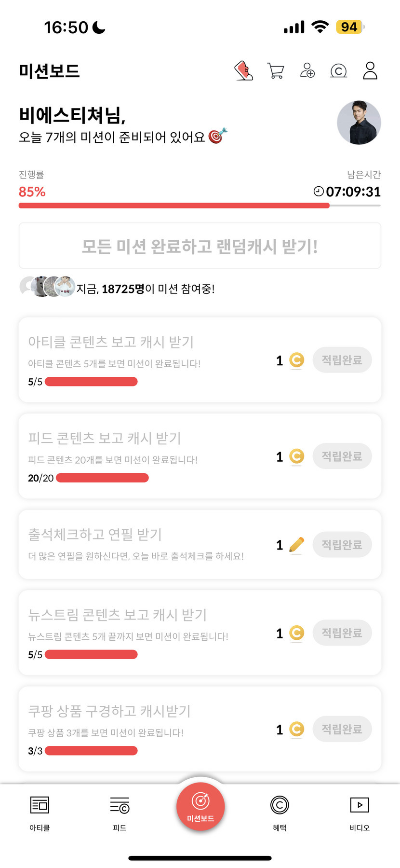This screenshot has width=400, height=868.
Task: Tap 모든 미션 완료하고 랜덤캐시 받기 button
Action: tap(200, 246)
